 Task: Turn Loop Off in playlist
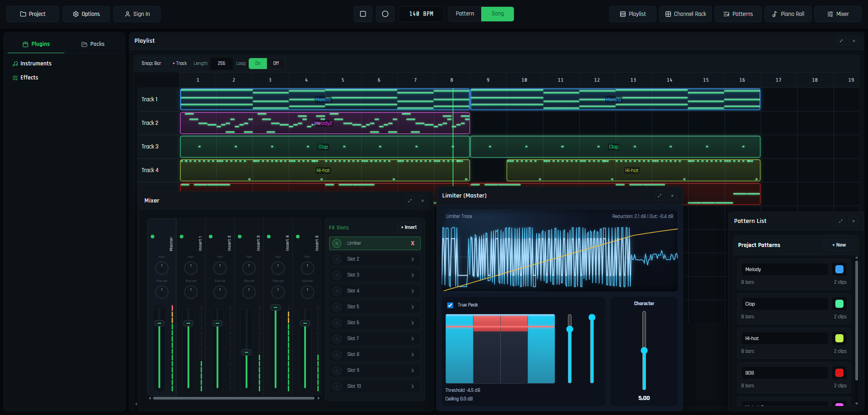click(276, 64)
